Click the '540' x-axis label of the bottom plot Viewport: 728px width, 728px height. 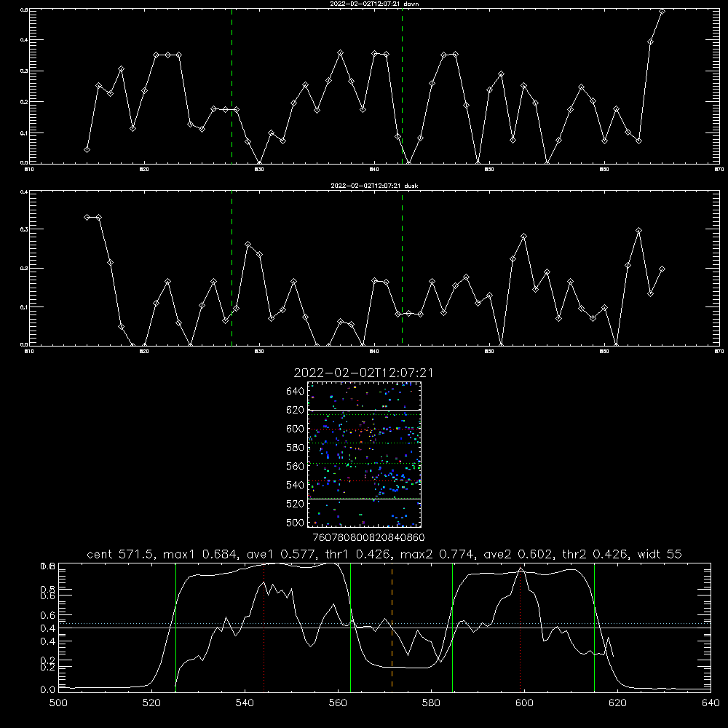[245, 703]
